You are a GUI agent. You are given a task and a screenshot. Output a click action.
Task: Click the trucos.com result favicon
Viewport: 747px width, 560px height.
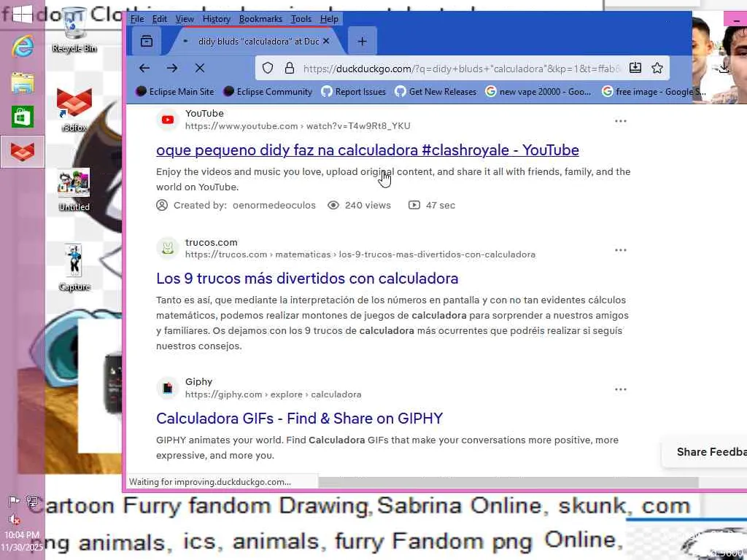168,248
